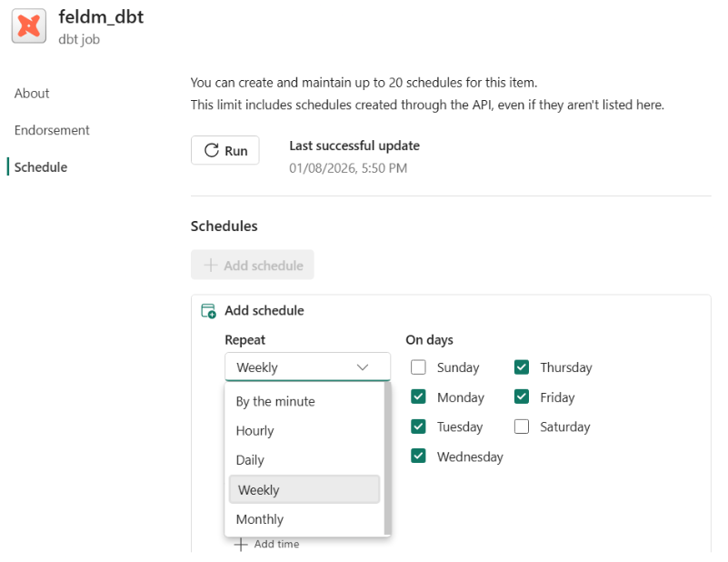The height and width of the screenshot is (562, 728).
Task: Toggle the Sunday checkbox
Action: tap(418, 367)
